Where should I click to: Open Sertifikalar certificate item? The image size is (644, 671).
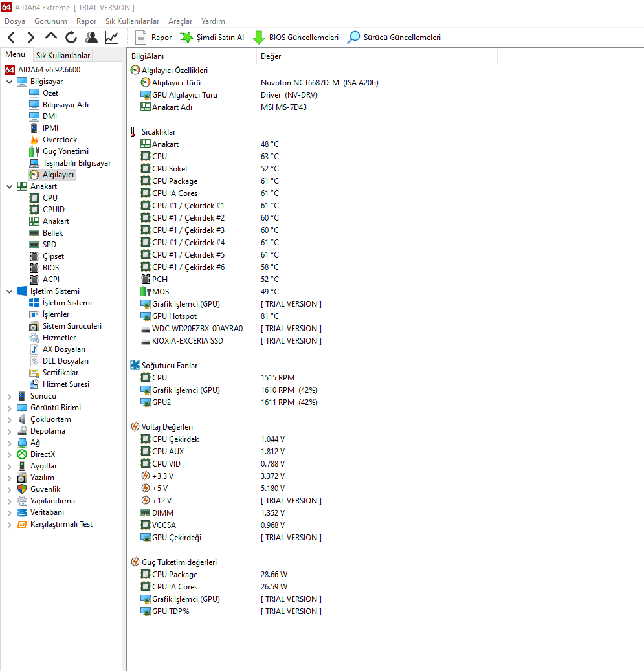coord(54,373)
